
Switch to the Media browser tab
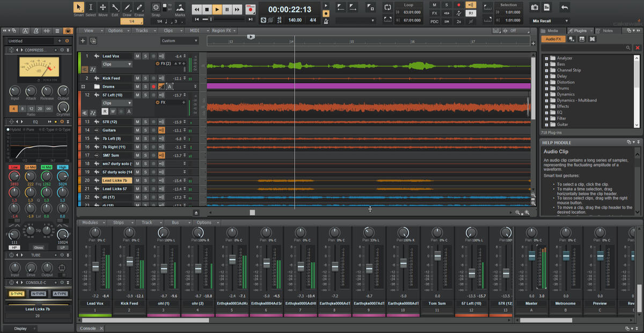coord(553,31)
